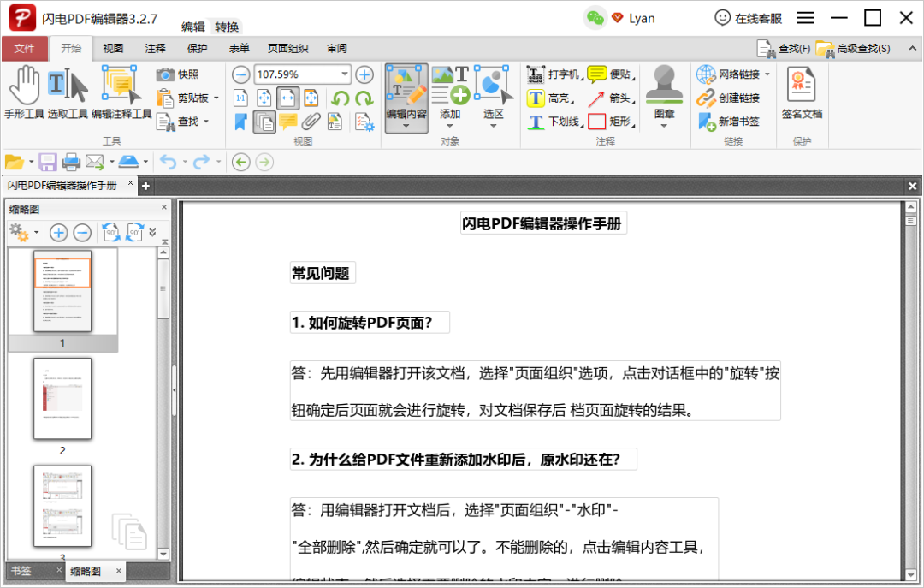The image size is (924, 588).
Task: Expand the dropdown arrow under 图章
Action: click(x=664, y=126)
